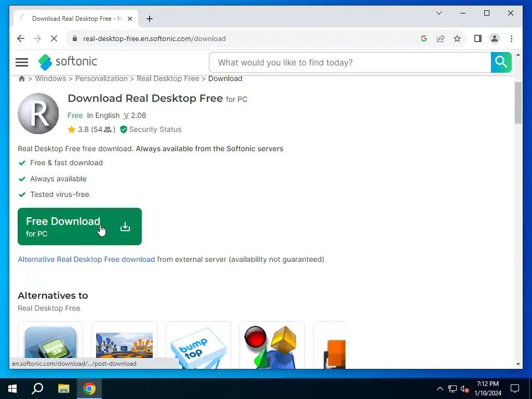This screenshot has height=399, width=532.
Task: Toggle the Chrome side panel icon
Action: pos(478,38)
